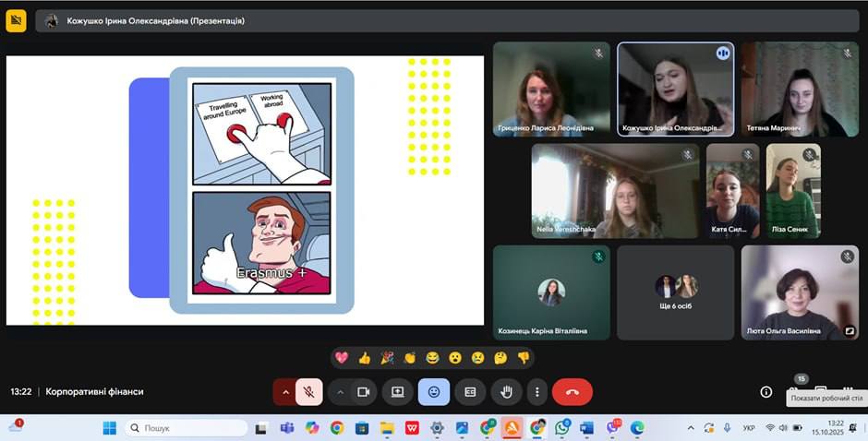Send the thumbs up reaction
Viewport: 868px width, 441px height.
point(365,358)
